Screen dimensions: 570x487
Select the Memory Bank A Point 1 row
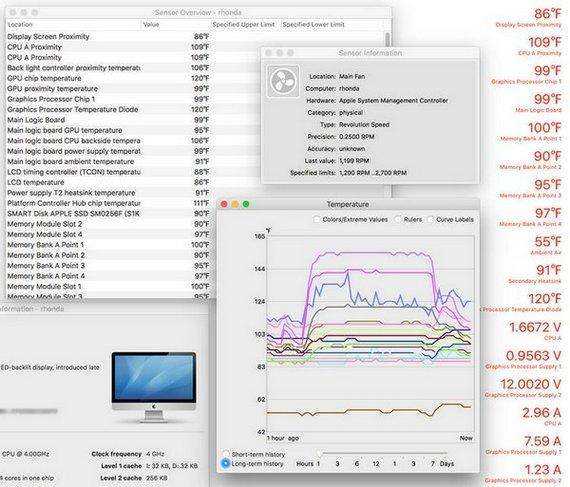tap(108, 245)
